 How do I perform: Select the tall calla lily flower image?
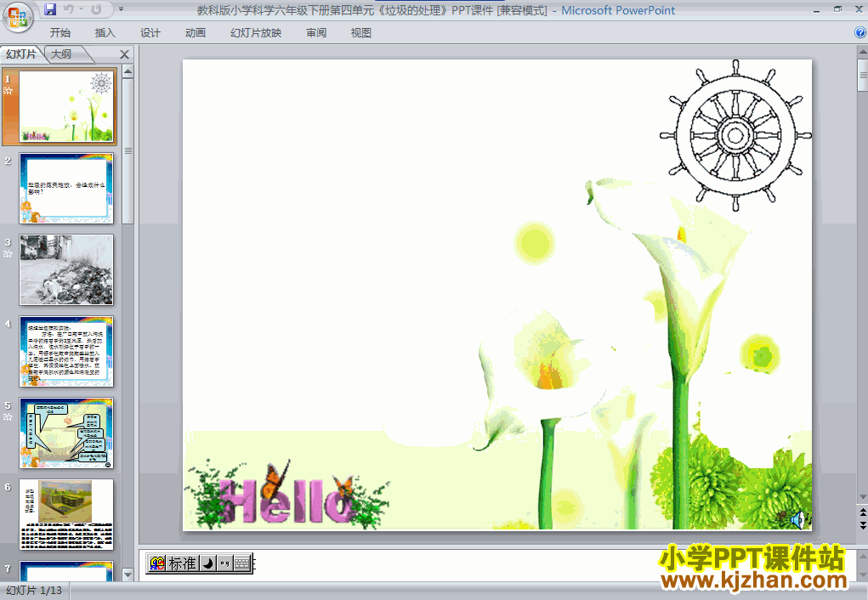coord(675,354)
